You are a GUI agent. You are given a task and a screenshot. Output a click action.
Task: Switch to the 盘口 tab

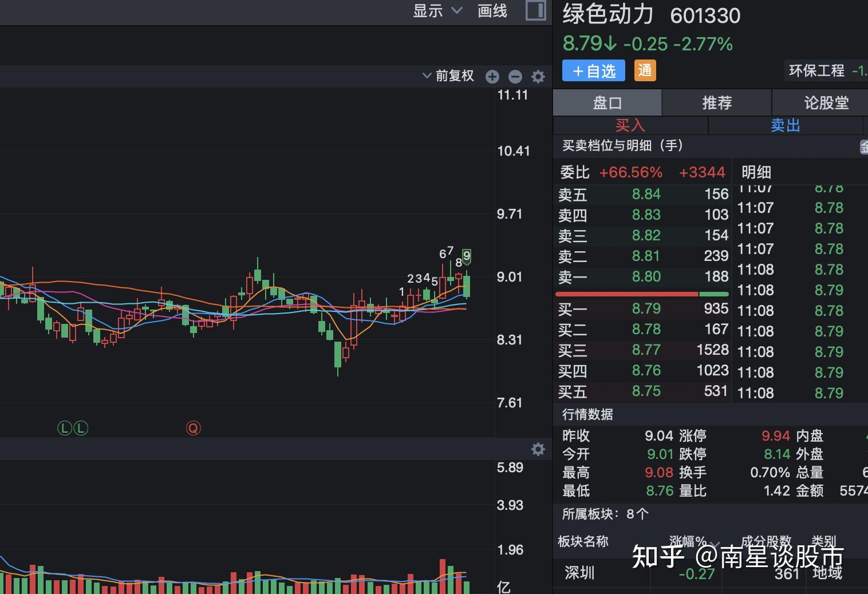[607, 103]
